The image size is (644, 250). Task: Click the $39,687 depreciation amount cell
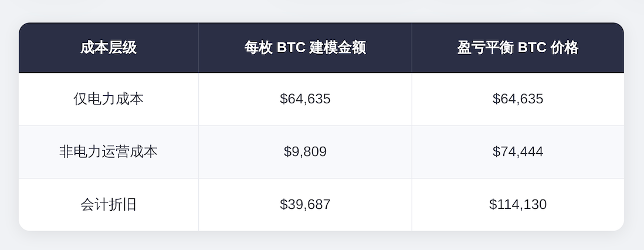tap(305, 205)
